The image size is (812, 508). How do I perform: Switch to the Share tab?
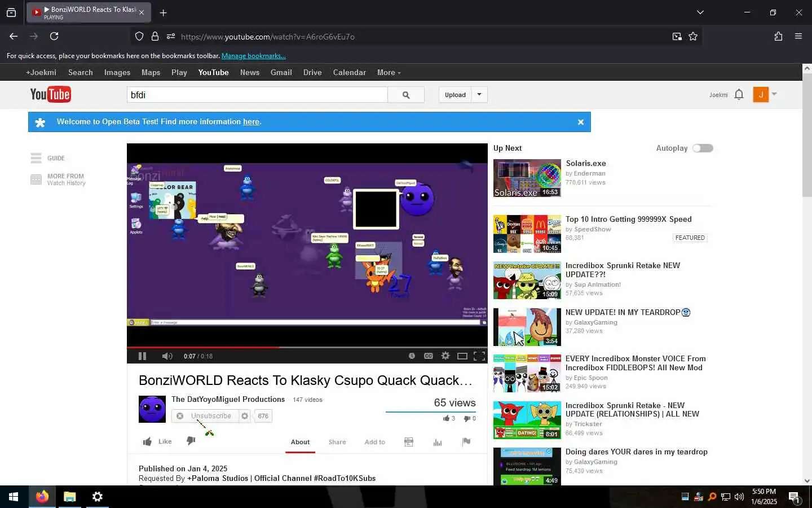337,442
